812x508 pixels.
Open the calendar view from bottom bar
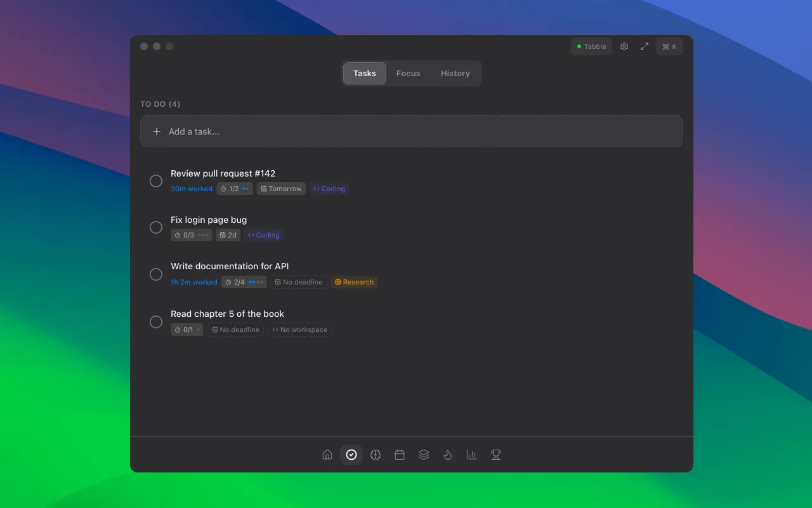400,455
